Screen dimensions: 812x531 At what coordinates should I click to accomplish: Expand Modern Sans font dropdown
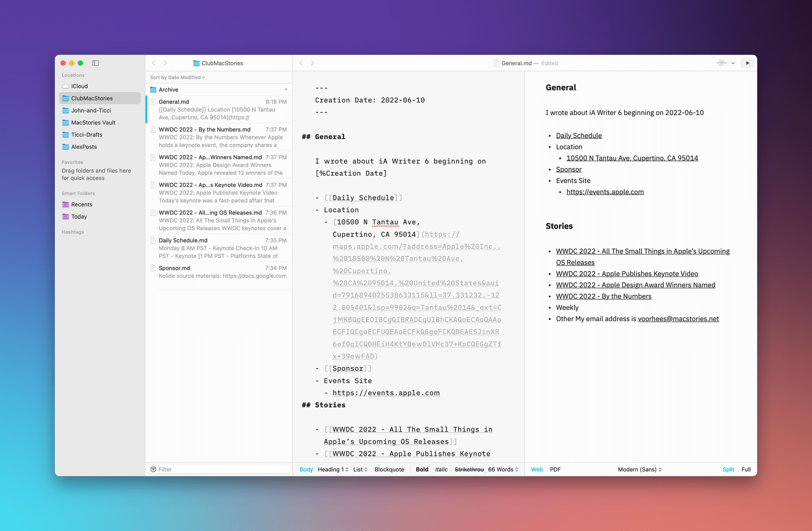click(x=640, y=469)
